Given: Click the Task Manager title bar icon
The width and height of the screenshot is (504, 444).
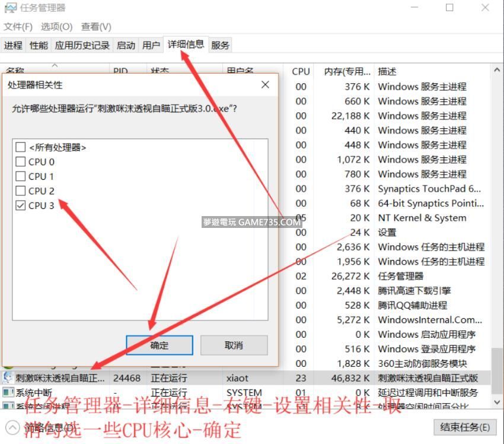Looking at the screenshot, I should point(10,8).
